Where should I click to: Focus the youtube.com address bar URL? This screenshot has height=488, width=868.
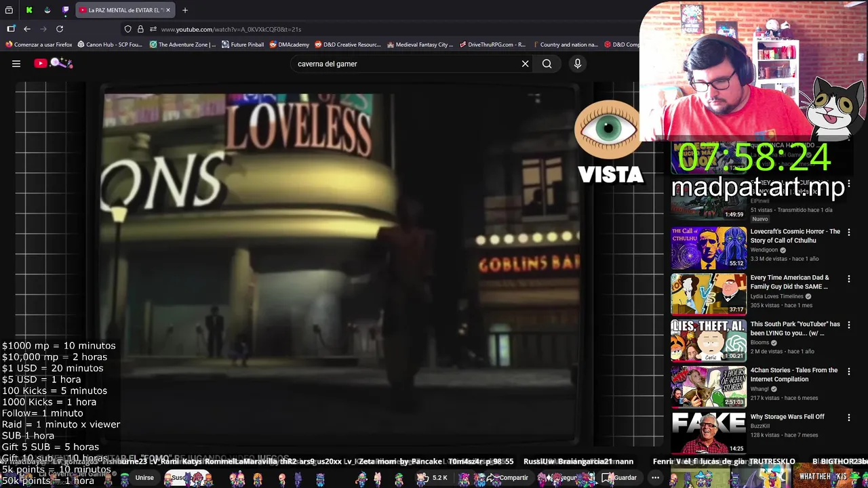tap(231, 29)
